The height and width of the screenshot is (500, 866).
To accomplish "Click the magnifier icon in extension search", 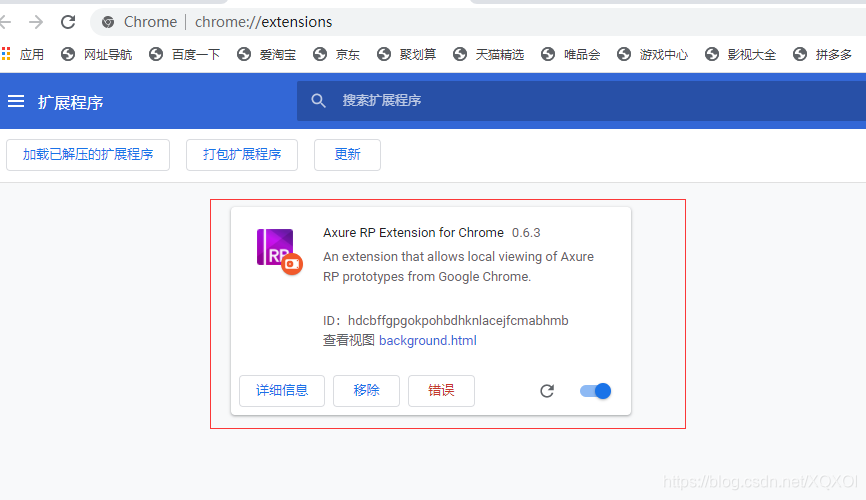I will pos(318,101).
